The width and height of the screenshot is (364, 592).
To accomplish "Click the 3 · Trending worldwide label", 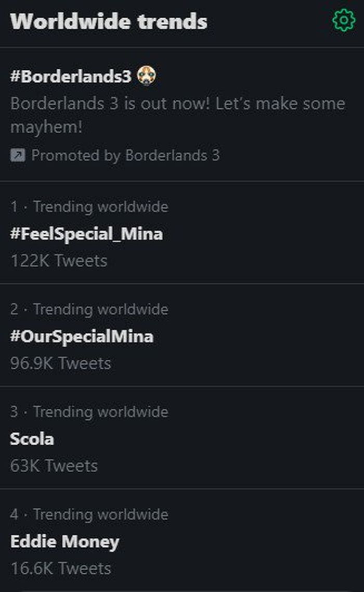I will [x=89, y=412].
